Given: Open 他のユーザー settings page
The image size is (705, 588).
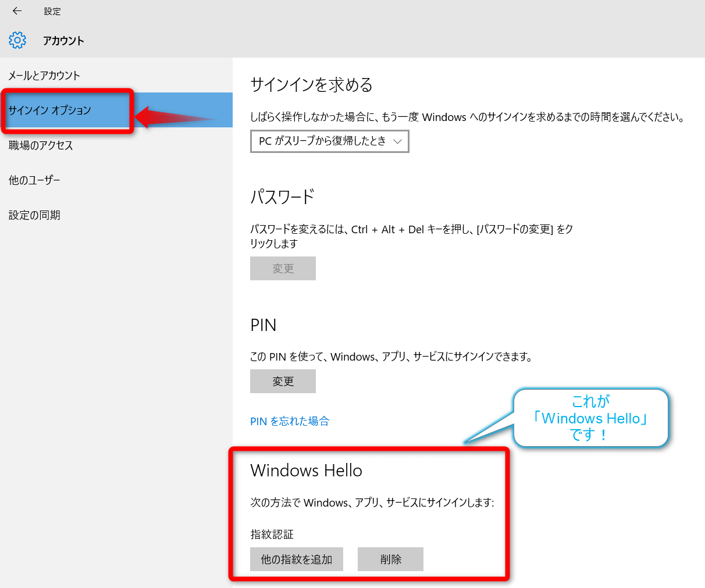Looking at the screenshot, I should [34, 180].
